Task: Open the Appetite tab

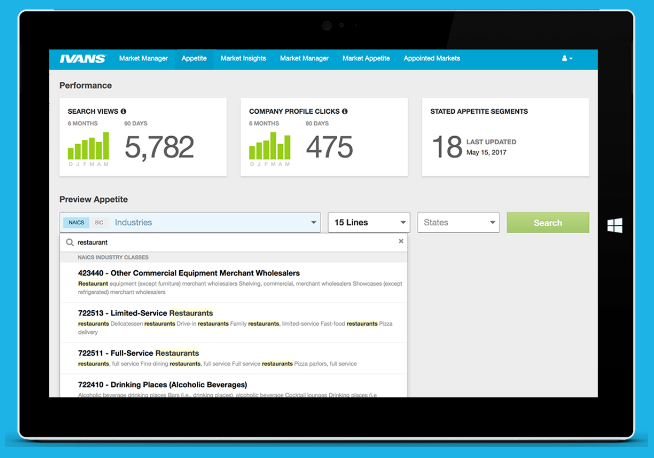Action: tap(194, 58)
